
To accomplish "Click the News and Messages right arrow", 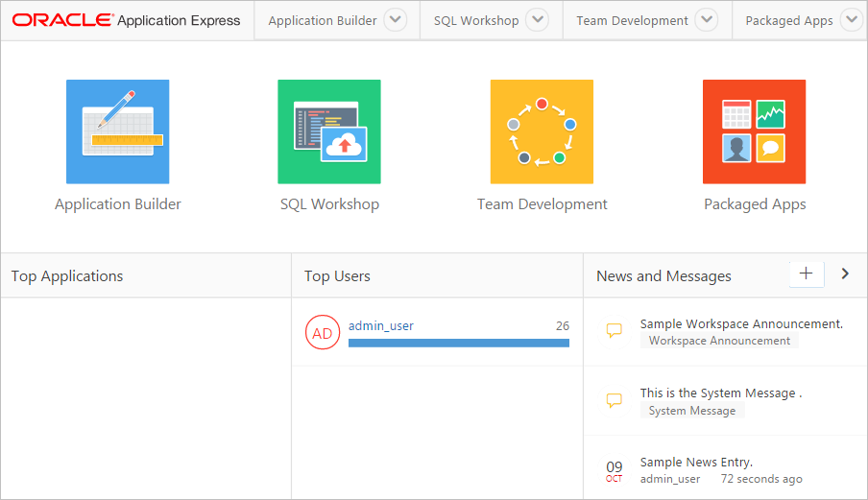I will (845, 274).
